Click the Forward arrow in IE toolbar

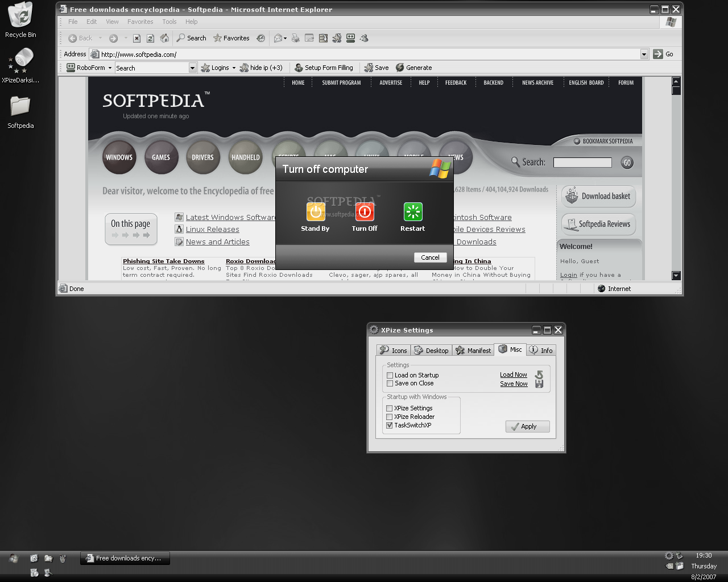click(x=113, y=38)
